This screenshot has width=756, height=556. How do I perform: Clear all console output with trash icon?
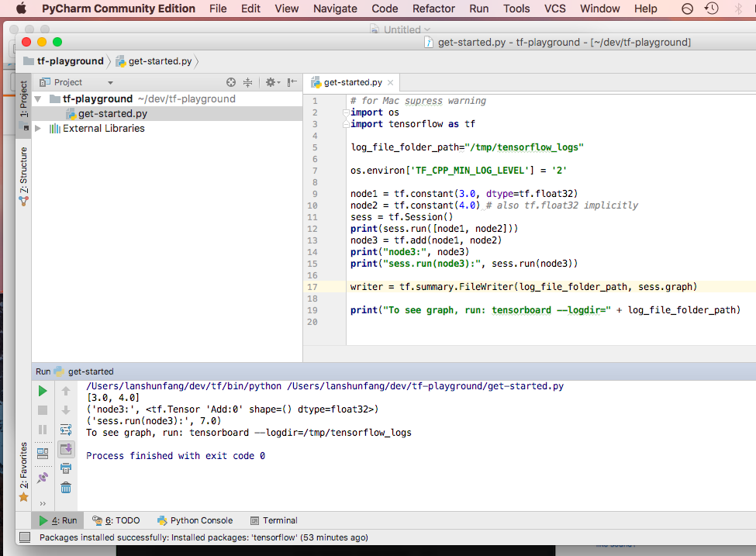66,488
